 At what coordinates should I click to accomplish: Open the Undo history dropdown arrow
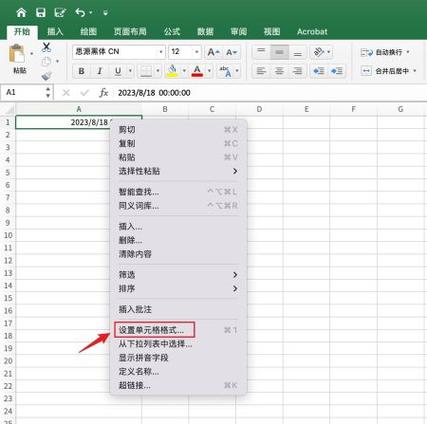point(91,13)
